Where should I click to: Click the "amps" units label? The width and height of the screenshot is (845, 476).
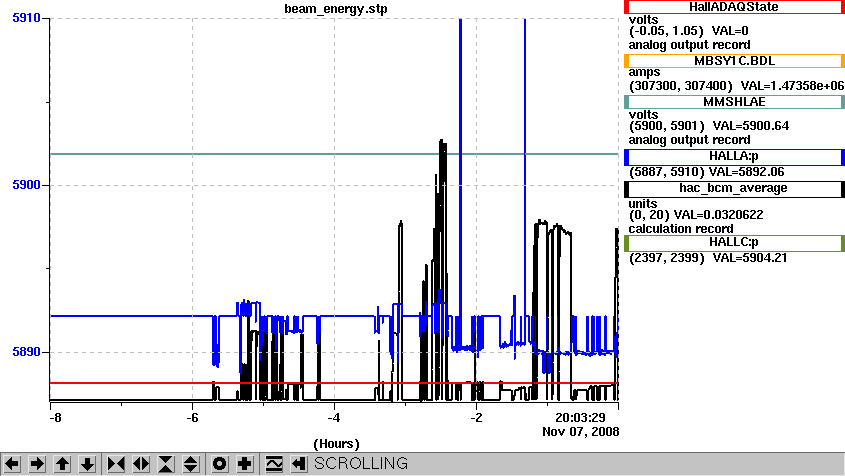tap(644, 72)
